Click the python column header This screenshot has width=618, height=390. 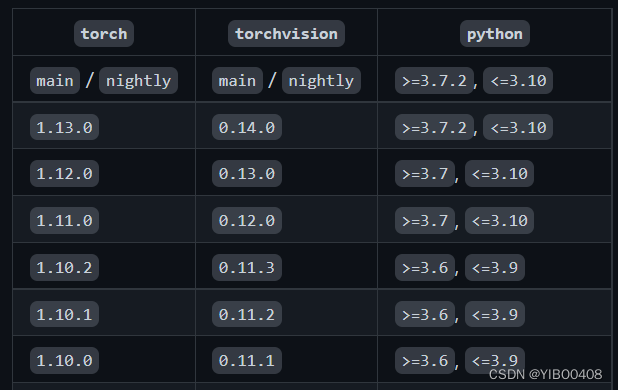pos(495,33)
